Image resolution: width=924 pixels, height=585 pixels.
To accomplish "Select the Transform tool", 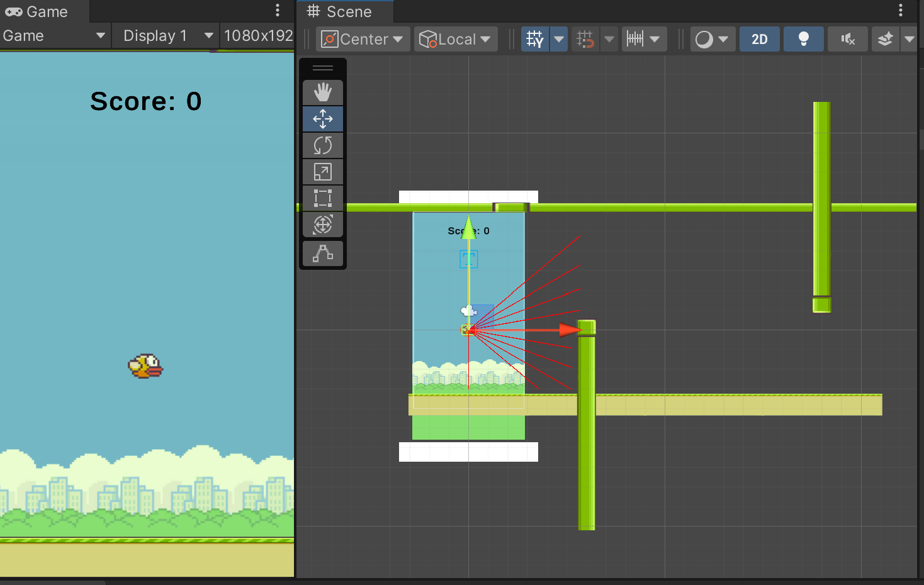I will click(323, 225).
